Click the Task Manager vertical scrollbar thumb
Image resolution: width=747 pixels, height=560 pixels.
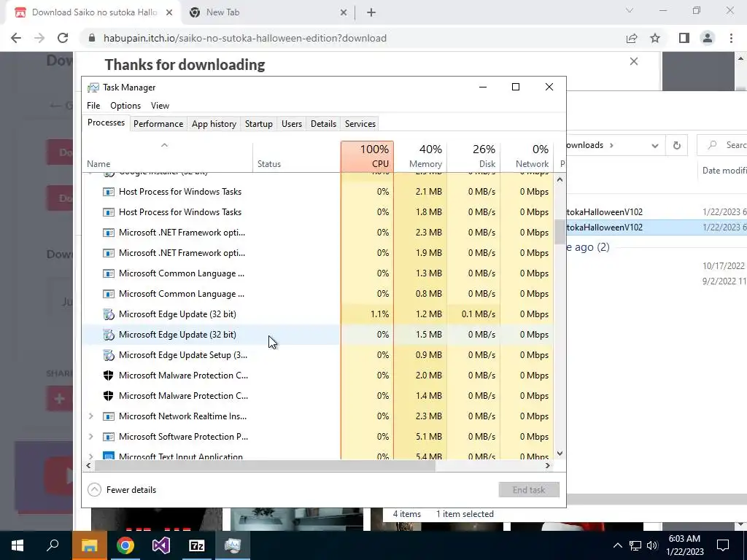[560, 232]
